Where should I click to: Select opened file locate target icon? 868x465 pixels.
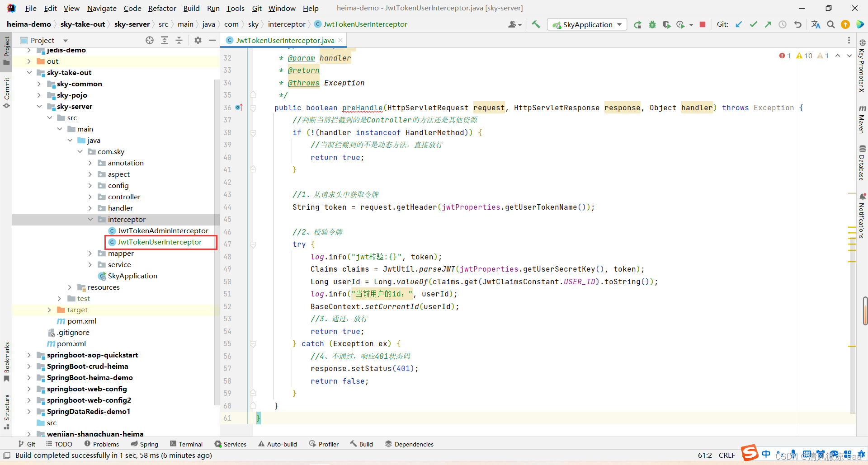pyautogui.click(x=150, y=40)
